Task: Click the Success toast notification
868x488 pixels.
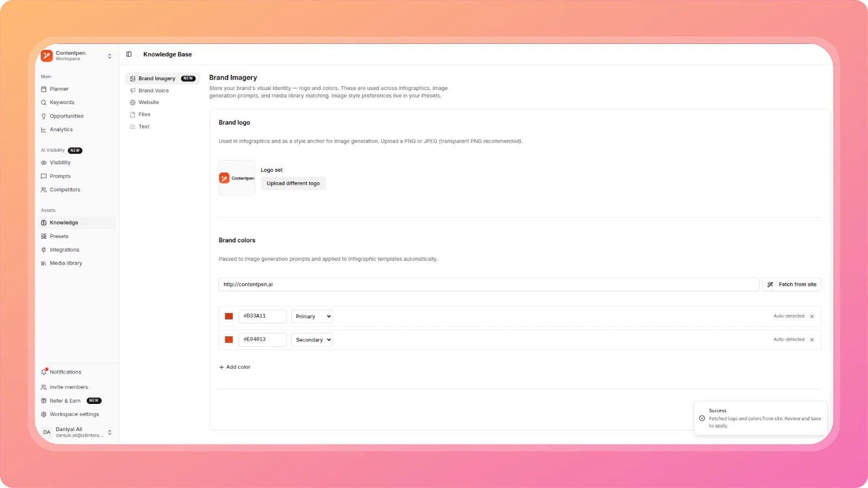Action: click(761, 418)
